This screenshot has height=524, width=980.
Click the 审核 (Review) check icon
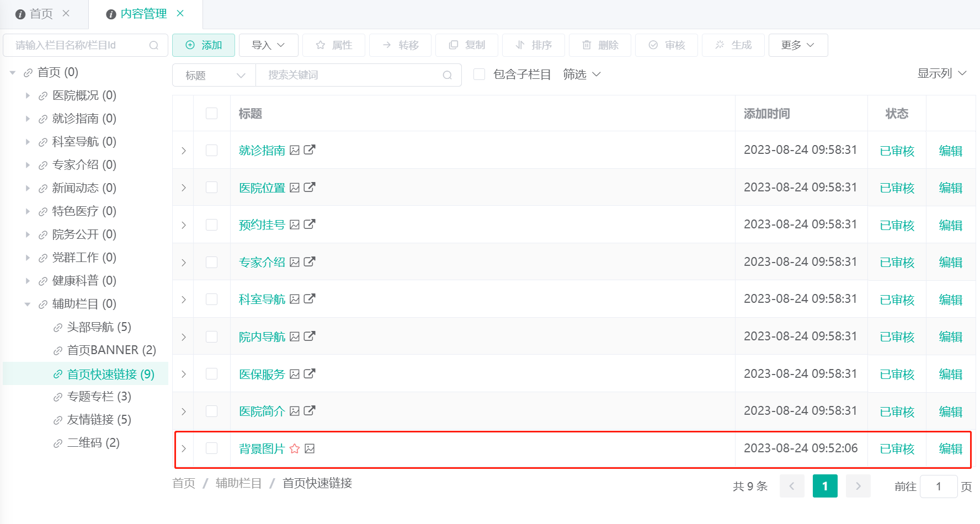[653, 45]
